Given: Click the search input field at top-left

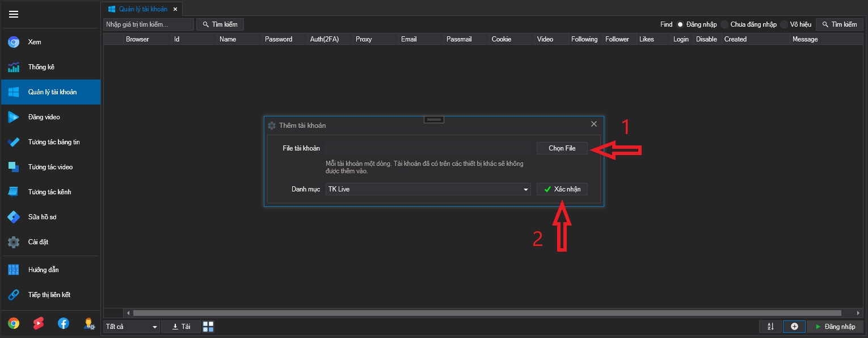Looking at the screenshot, I should pos(149,24).
